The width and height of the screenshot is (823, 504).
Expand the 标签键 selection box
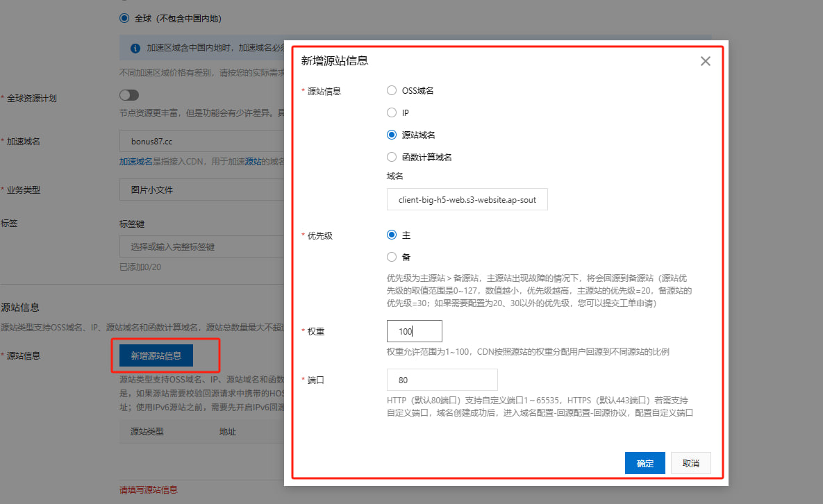pos(201,247)
